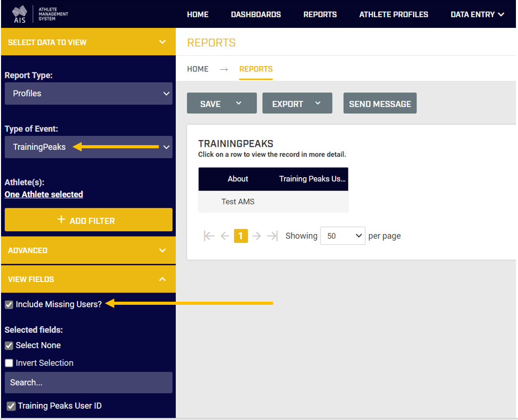This screenshot has width=518, height=420.
Task: Click the Send Message button
Action: [x=380, y=103]
